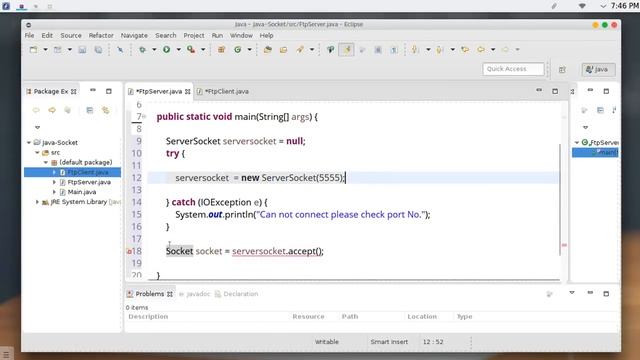
Task: Click Package Explorer forward arrow icon
Action: tap(52, 110)
